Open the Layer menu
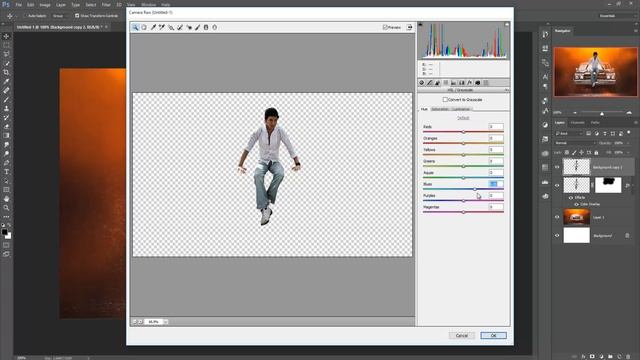This screenshot has width=640, height=360. 61,4
